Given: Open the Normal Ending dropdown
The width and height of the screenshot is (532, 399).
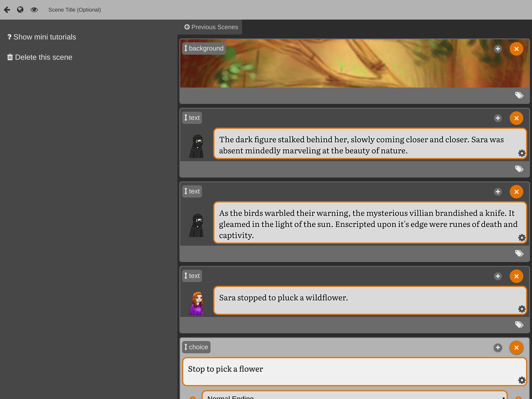Looking at the screenshot, I should 355,395.
